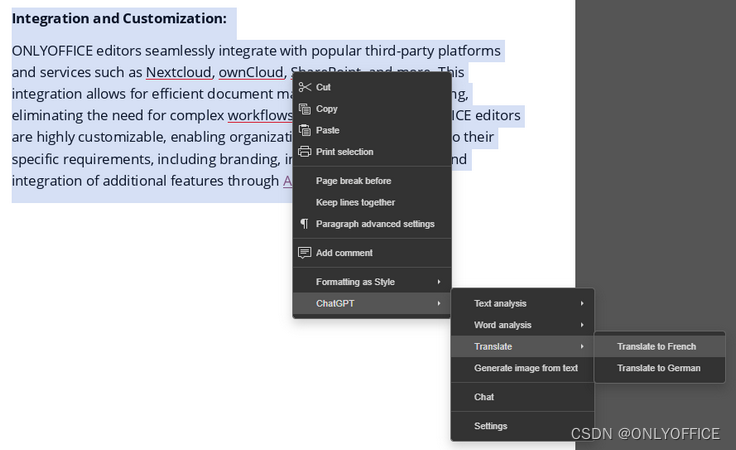Click the Integration and Customization heading
This screenshot has width=736, height=450.
(x=119, y=19)
